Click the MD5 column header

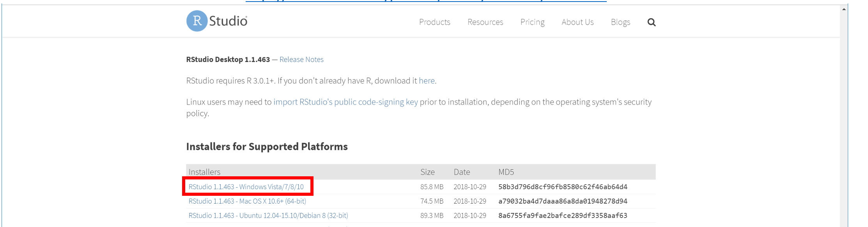(506, 172)
